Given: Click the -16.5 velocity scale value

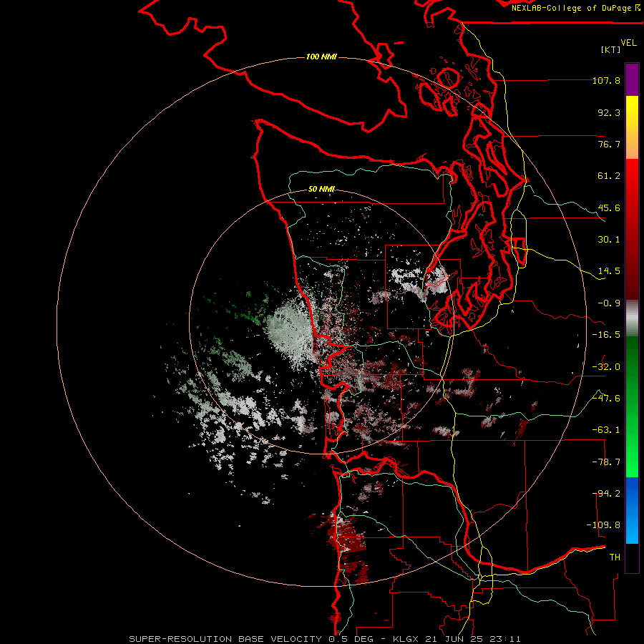Looking at the screenshot, I should click(606, 335).
